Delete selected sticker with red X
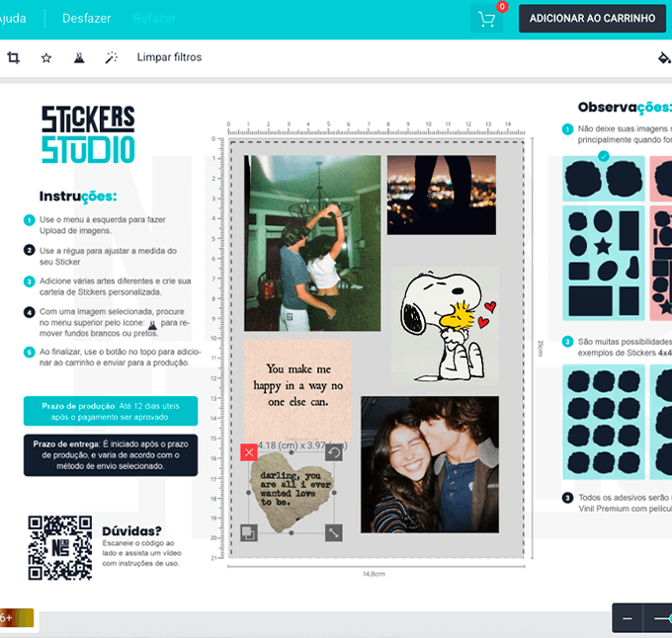672x638 pixels. click(x=249, y=452)
